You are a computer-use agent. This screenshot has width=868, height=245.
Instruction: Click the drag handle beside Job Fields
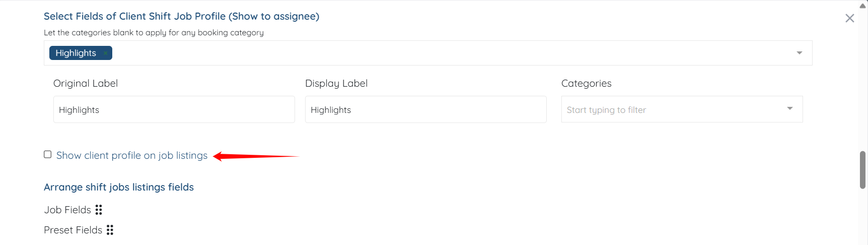pyautogui.click(x=99, y=210)
